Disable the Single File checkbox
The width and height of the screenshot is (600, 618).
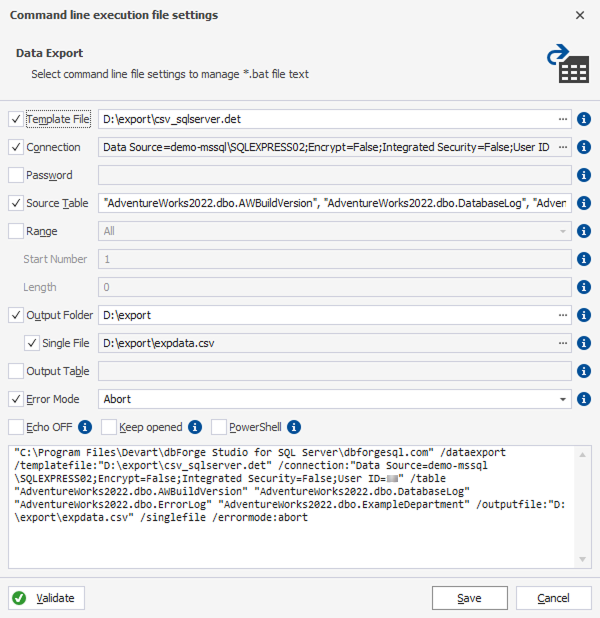click(x=32, y=343)
